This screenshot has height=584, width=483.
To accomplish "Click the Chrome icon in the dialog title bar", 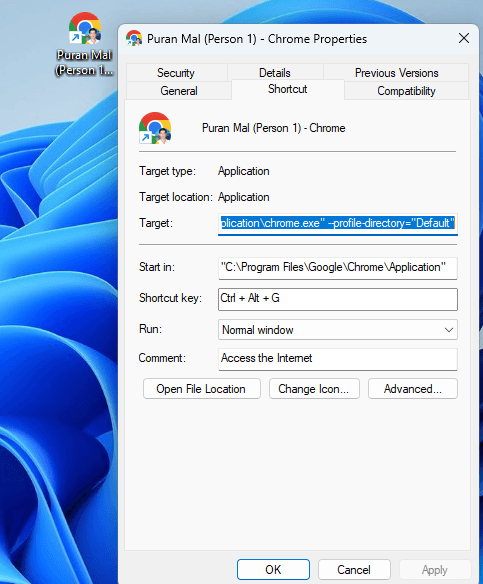I will click(134, 38).
